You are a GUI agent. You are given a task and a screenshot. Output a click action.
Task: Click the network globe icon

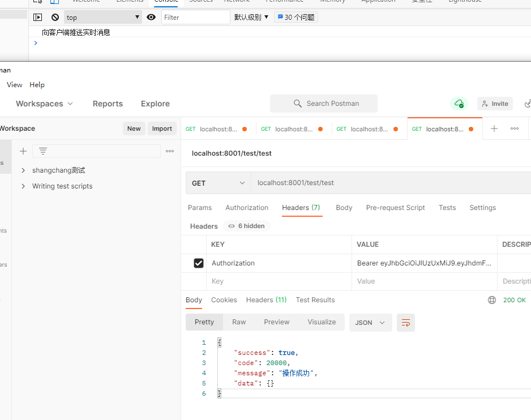[492, 300]
